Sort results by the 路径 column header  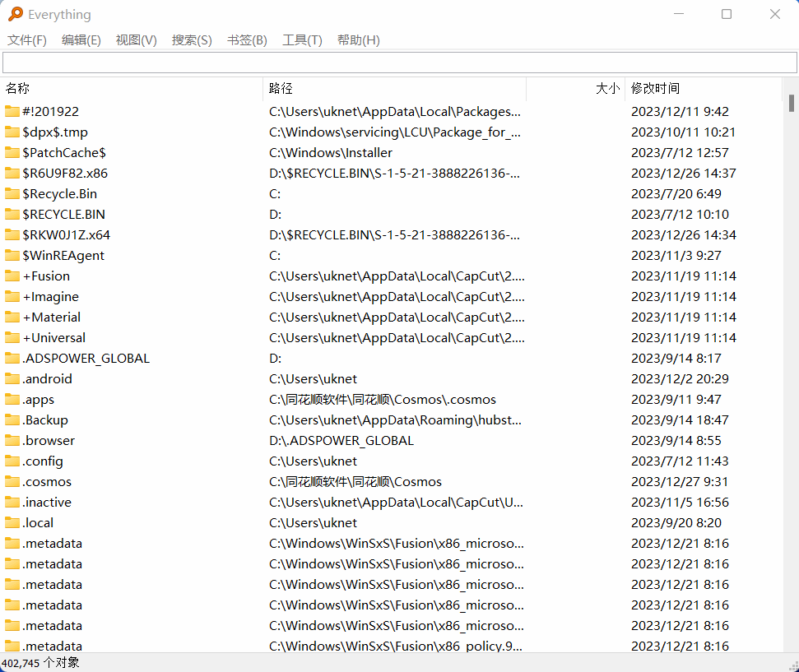395,89
